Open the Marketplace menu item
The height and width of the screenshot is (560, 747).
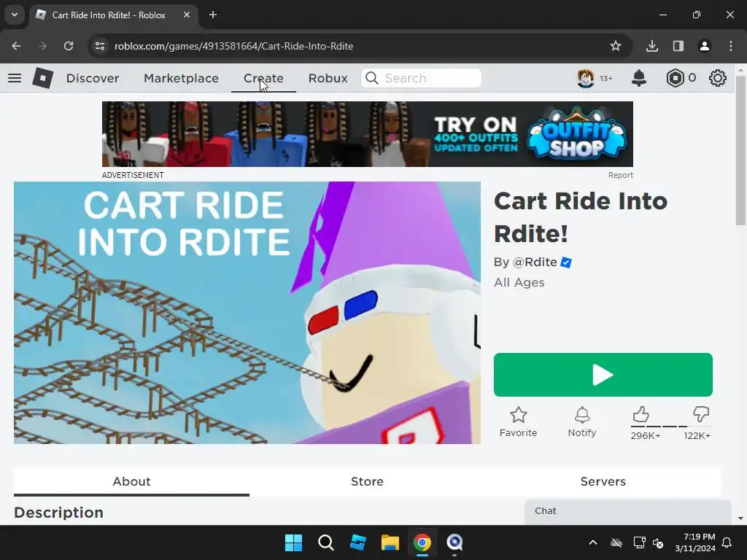pyautogui.click(x=181, y=78)
